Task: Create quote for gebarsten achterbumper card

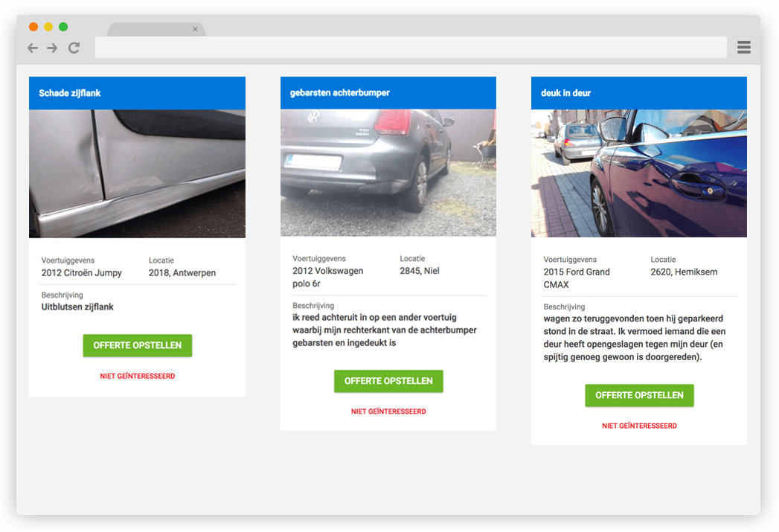Action: 388,381
